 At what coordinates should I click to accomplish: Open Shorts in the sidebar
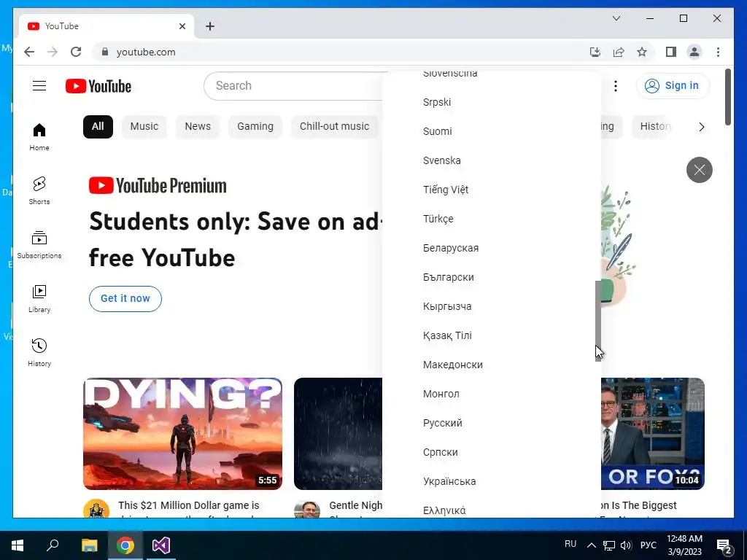pyautogui.click(x=39, y=191)
